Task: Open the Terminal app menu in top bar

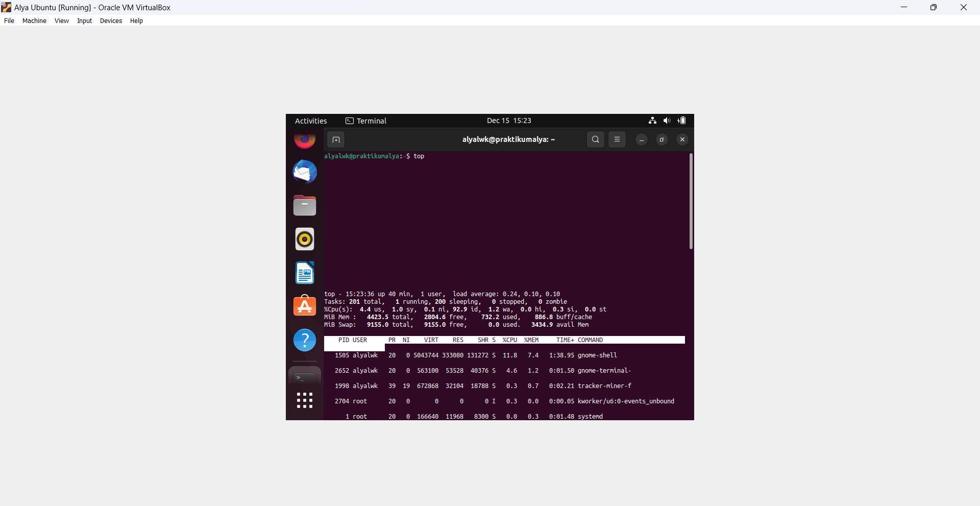Action: [366, 121]
